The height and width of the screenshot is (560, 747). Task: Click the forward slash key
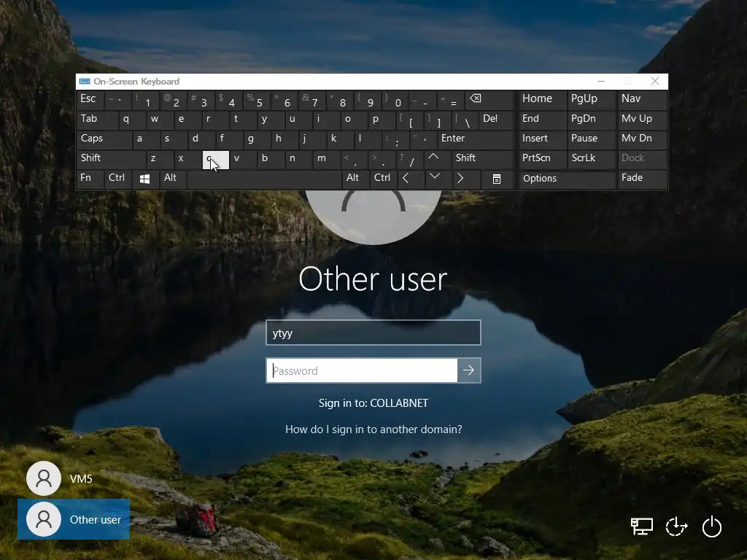tap(409, 160)
